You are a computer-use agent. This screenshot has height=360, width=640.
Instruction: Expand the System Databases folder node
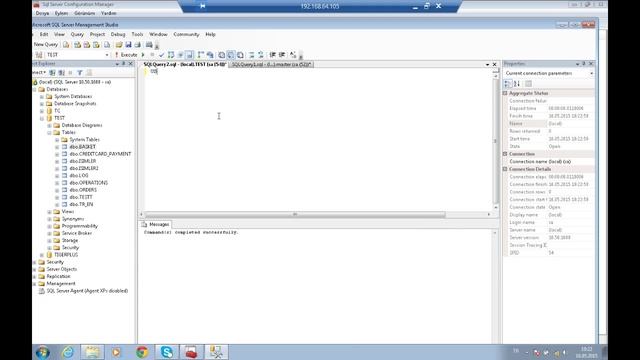pos(42,97)
